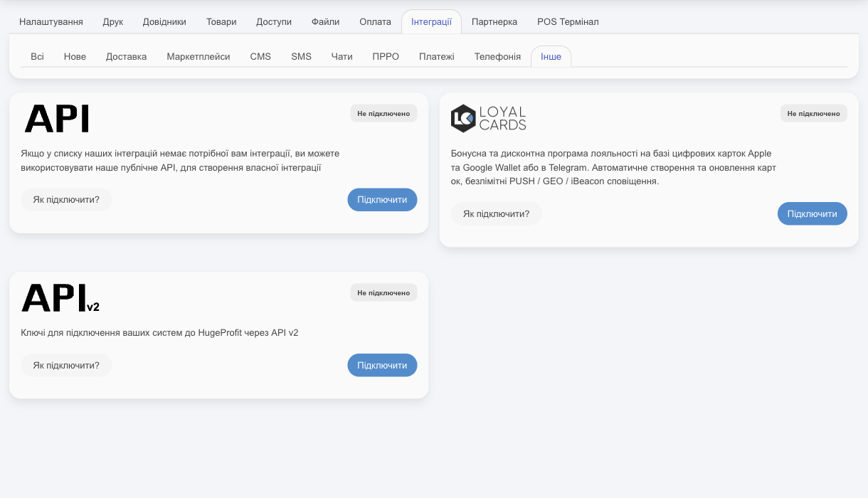The height and width of the screenshot is (498, 868).
Task: Click Loyal Cards Не підключено status badge
Action: [814, 113]
